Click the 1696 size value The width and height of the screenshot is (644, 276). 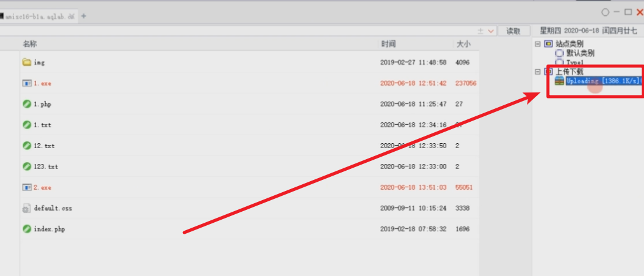pos(462,229)
